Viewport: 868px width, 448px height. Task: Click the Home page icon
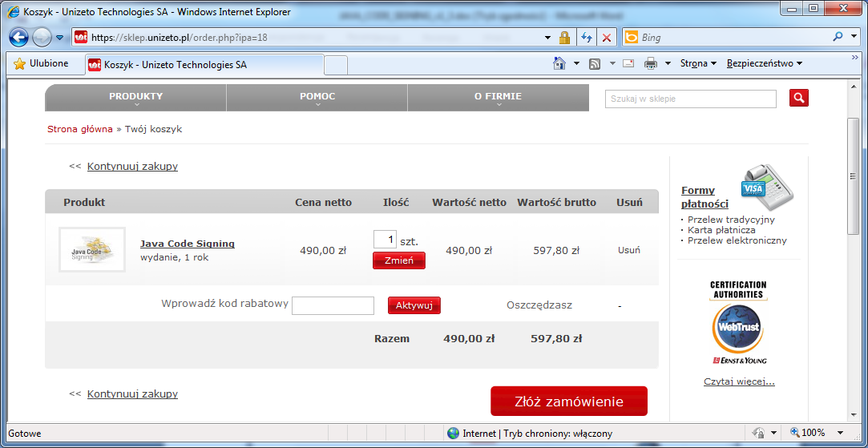click(559, 63)
